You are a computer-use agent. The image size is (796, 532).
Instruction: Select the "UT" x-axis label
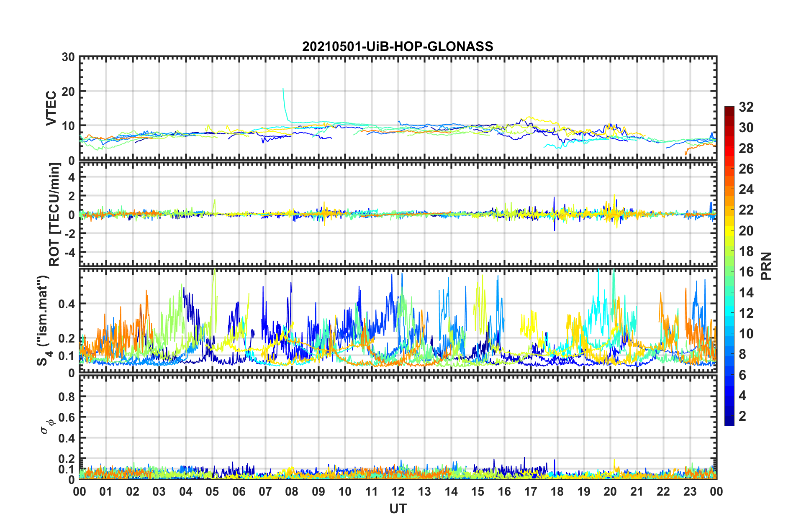398,509
